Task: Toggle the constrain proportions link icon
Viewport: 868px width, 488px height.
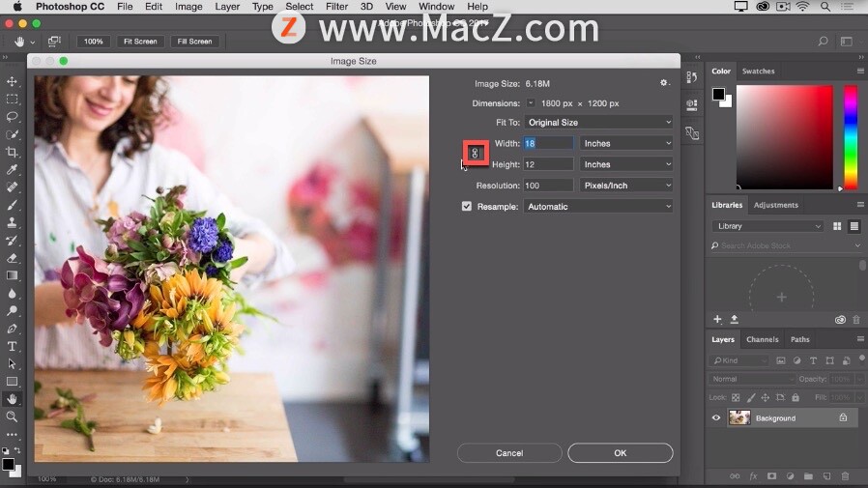Action: 475,154
